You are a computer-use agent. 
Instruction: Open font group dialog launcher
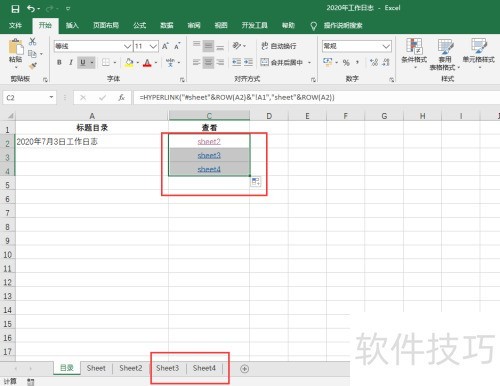[x=182, y=79]
